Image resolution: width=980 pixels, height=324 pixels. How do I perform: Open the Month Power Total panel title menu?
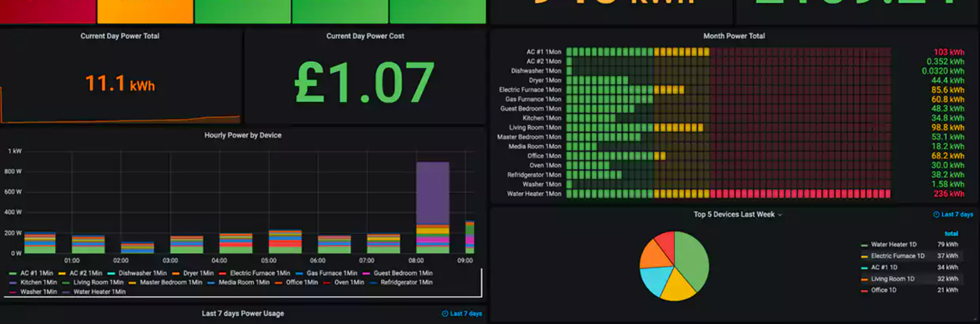tap(734, 36)
